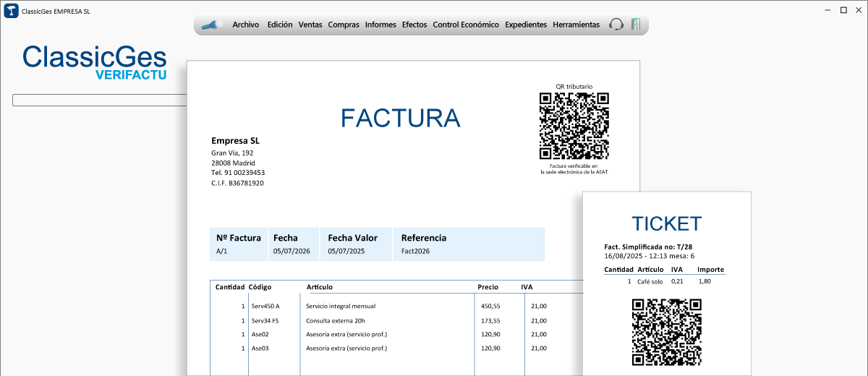Click the QR code on the ticket

click(666, 332)
